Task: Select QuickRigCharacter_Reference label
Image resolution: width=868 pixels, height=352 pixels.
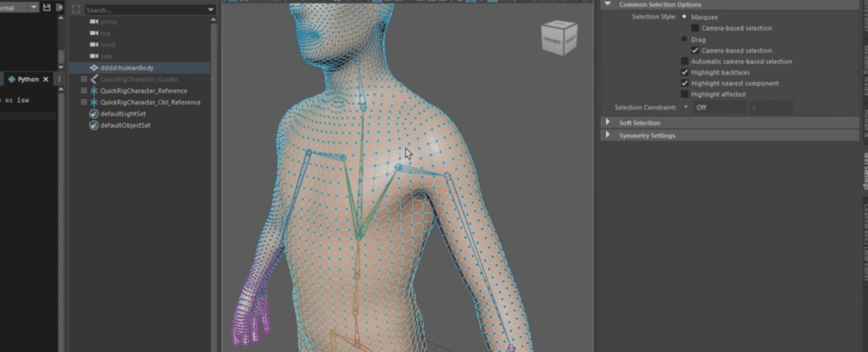Action: click(x=143, y=91)
